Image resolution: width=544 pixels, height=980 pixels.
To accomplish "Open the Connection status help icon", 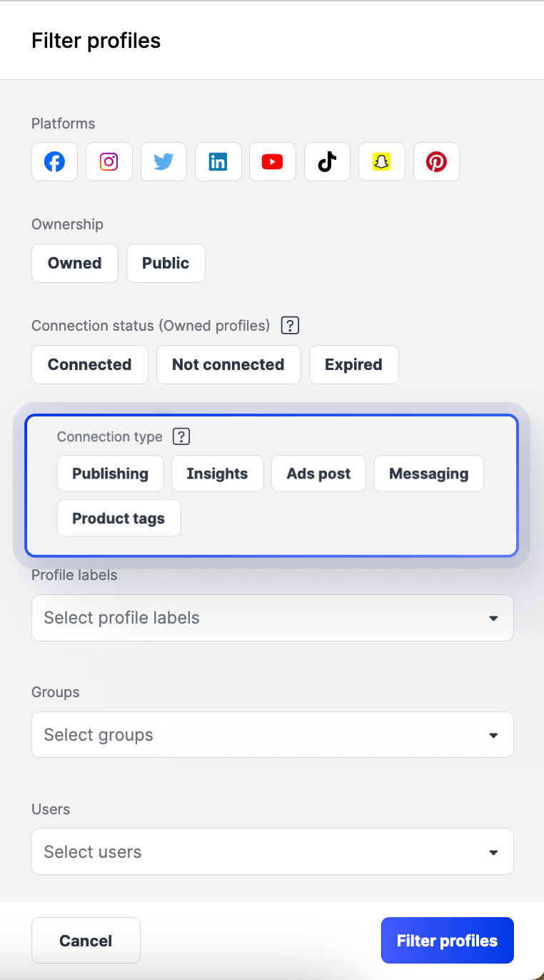I will pos(289,326).
